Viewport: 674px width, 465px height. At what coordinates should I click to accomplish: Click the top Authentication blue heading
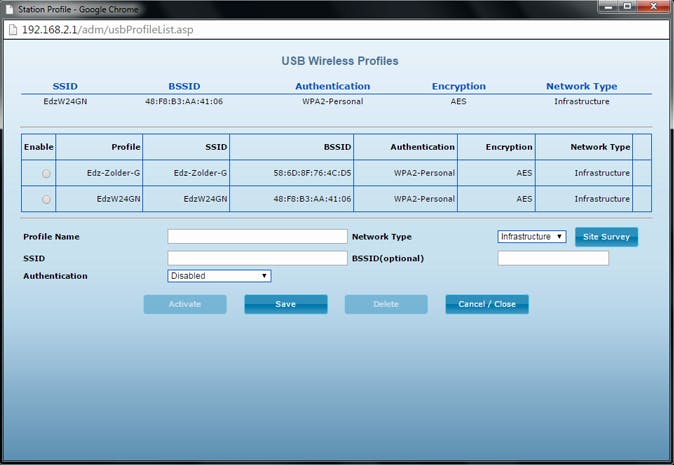pyautogui.click(x=333, y=86)
